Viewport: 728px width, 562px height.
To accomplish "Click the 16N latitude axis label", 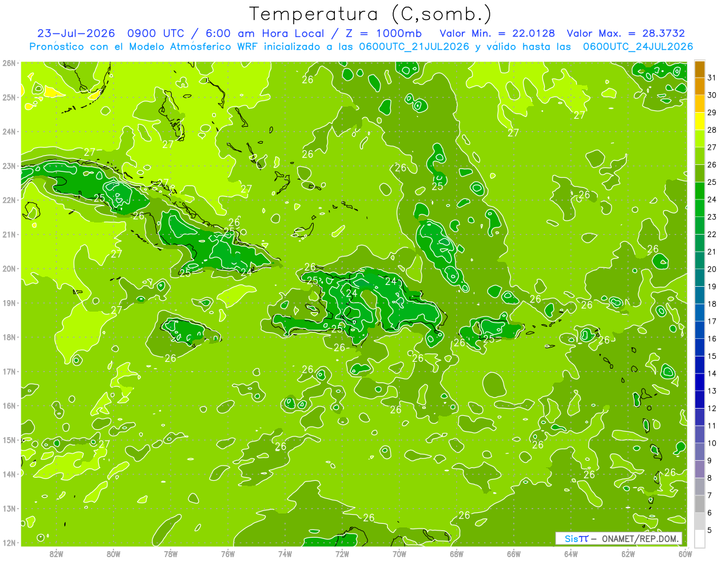I will (x=8, y=406).
